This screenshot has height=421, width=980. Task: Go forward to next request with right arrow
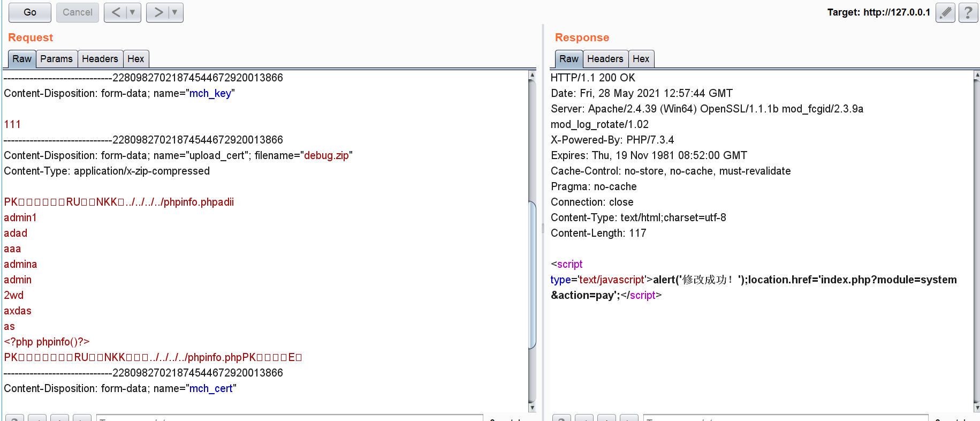coord(158,12)
